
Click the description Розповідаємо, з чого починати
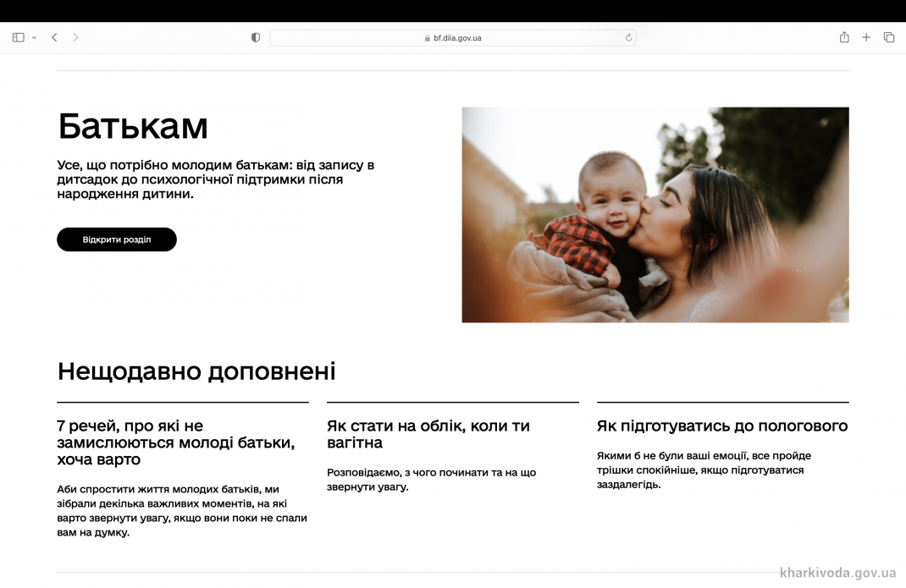click(x=431, y=479)
